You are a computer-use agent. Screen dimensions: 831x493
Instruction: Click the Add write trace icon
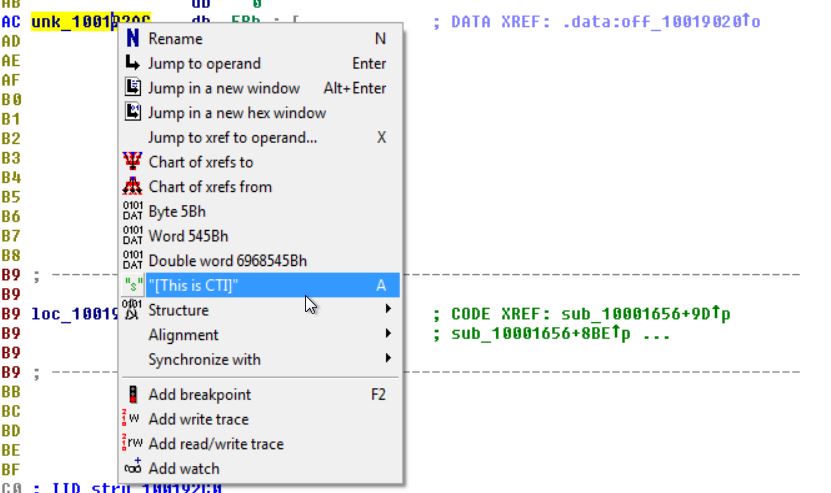pos(131,419)
